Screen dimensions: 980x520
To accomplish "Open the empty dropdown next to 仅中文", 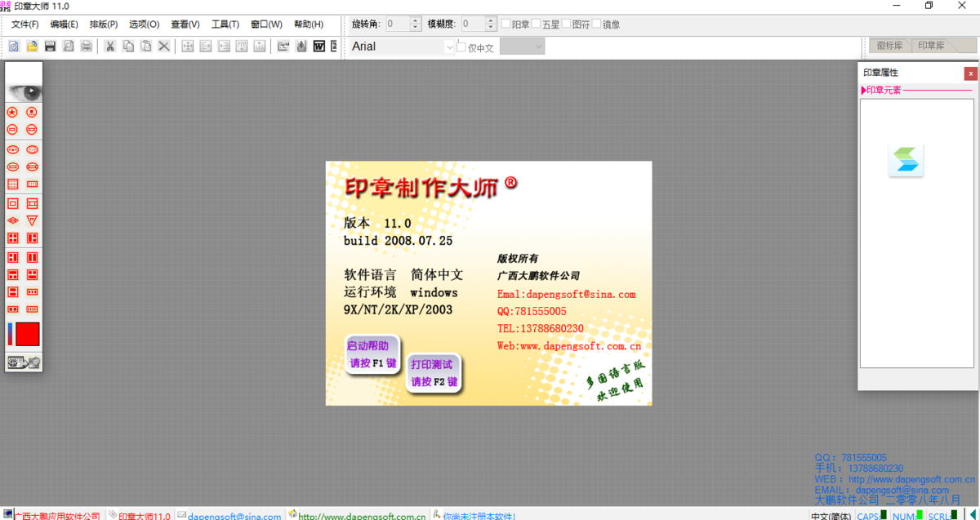I will [522, 47].
